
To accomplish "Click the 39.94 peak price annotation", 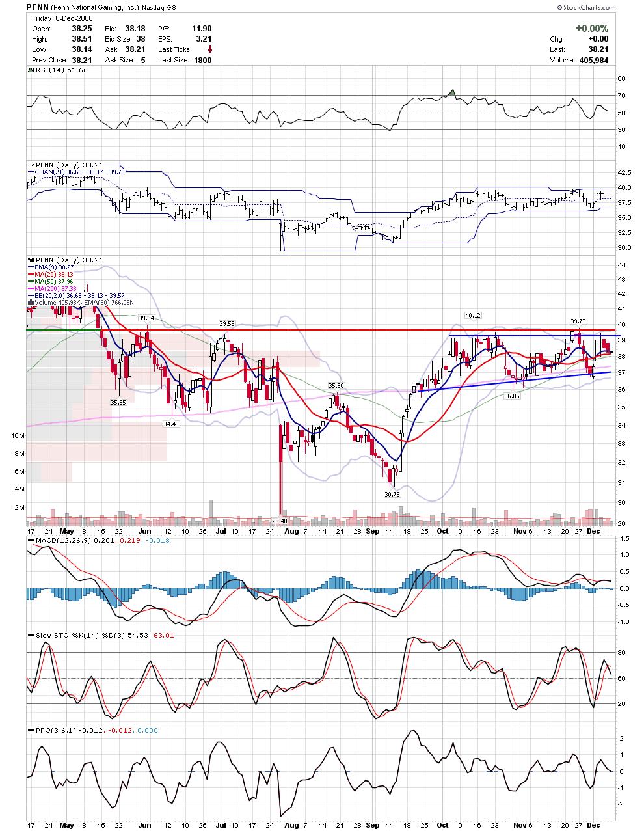I will coord(146,318).
